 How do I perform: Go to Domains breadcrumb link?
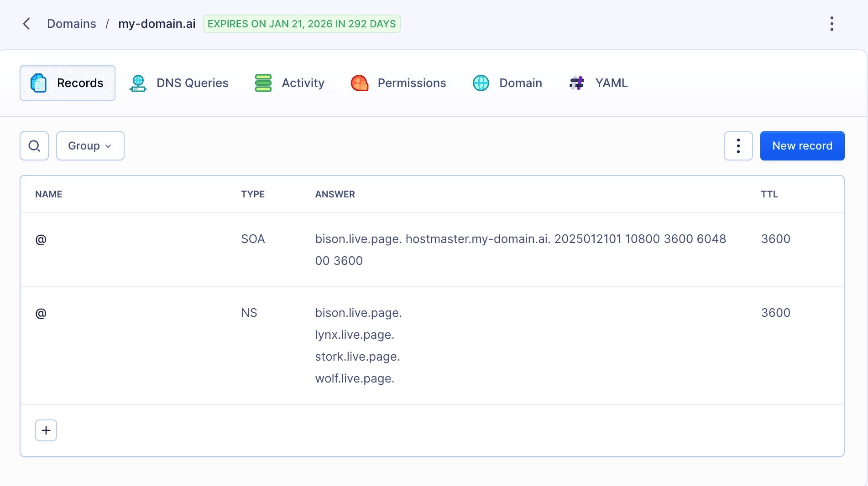click(x=72, y=24)
